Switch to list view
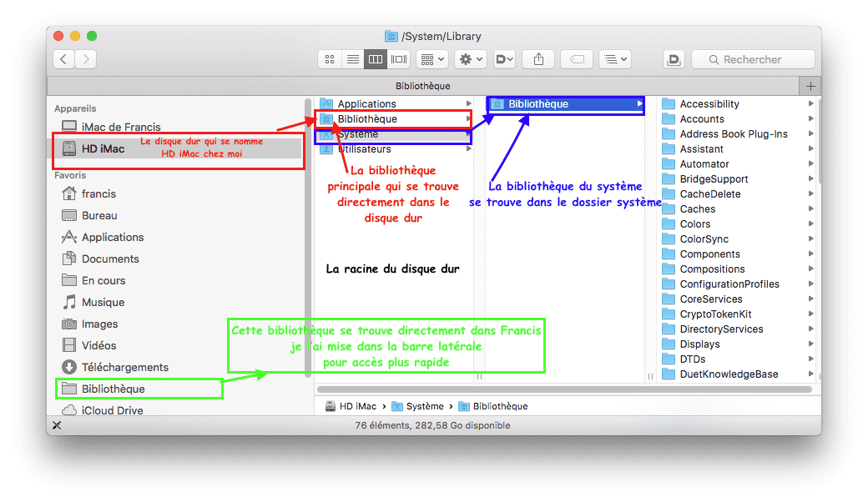The width and height of the screenshot is (868, 502). pyautogui.click(x=352, y=59)
